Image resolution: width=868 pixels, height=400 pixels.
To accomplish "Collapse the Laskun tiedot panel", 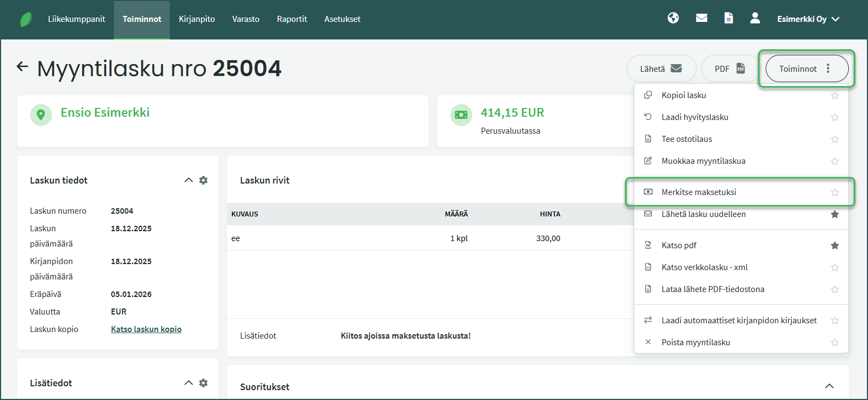I will click(x=188, y=180).
